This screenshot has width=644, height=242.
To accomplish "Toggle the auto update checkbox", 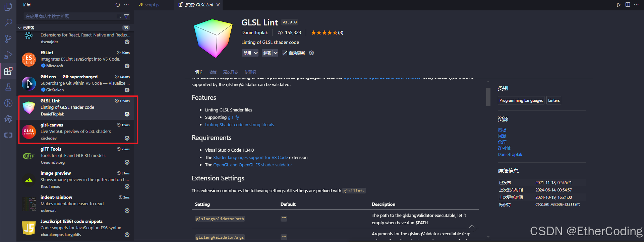I will (x=284, y=53).
